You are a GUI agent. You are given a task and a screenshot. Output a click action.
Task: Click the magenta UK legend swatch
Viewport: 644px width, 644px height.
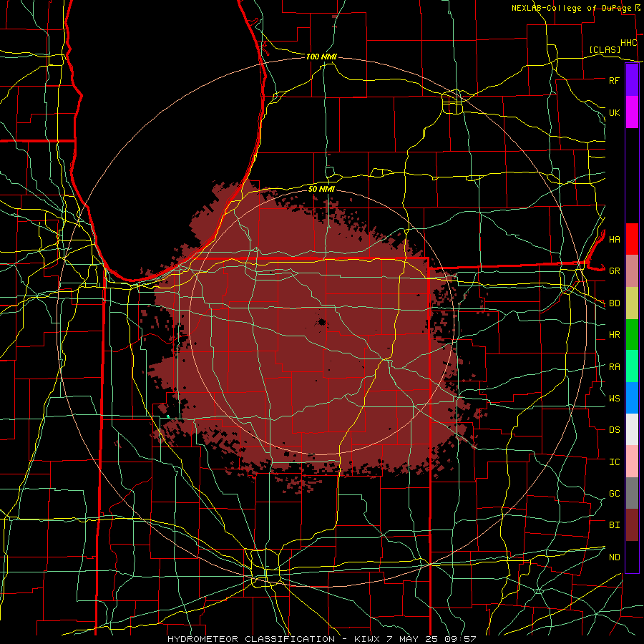pos(632,112)
